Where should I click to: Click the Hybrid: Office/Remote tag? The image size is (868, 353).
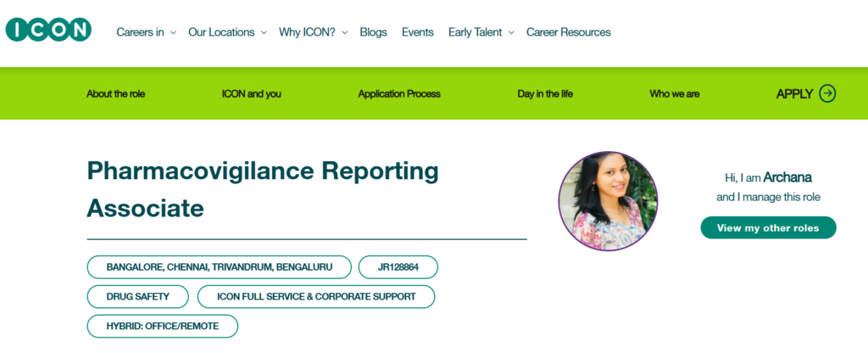click(162, 326)
